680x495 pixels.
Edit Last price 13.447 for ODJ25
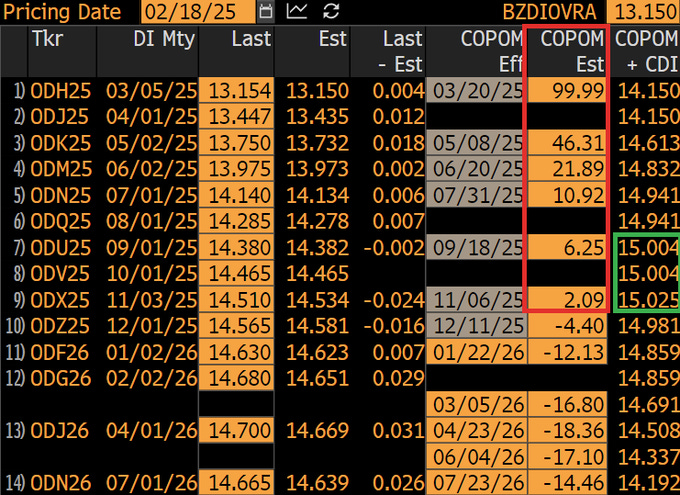(x=236, y=116)
